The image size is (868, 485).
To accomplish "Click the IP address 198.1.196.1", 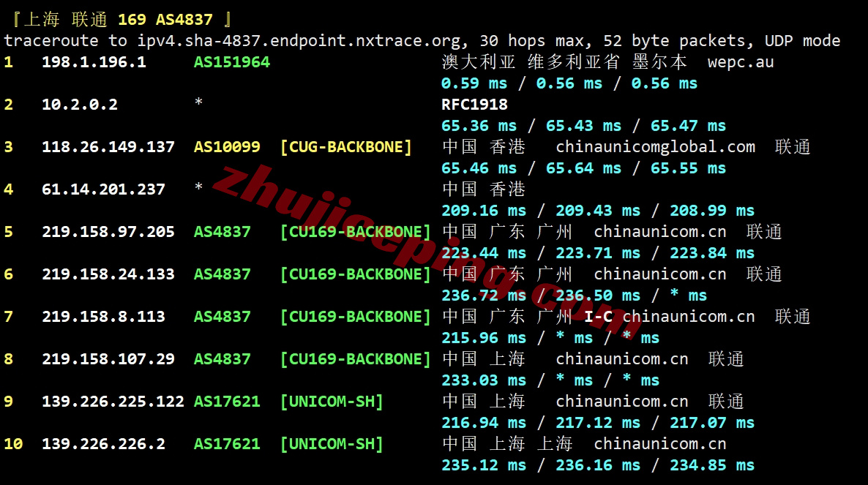I will click(94, 62).
